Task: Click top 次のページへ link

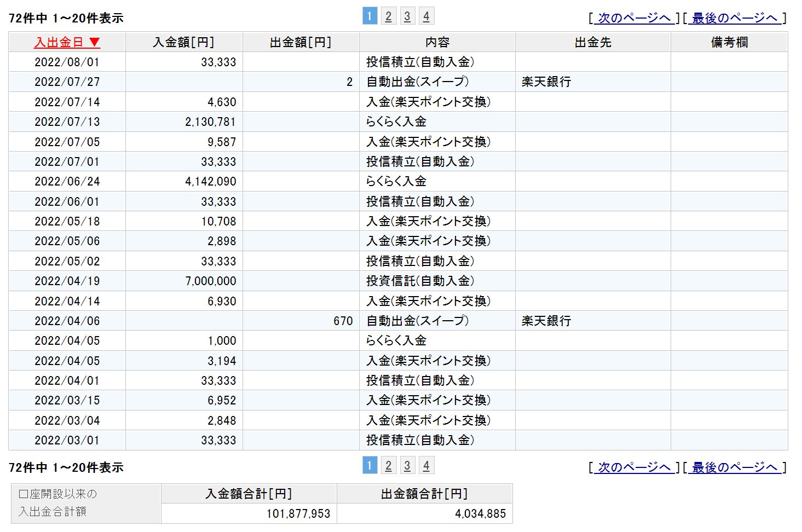Action: [634, 18]
